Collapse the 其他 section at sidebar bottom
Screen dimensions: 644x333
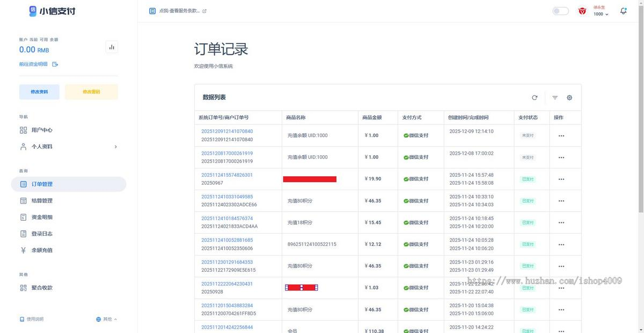[x=107, y=318]
